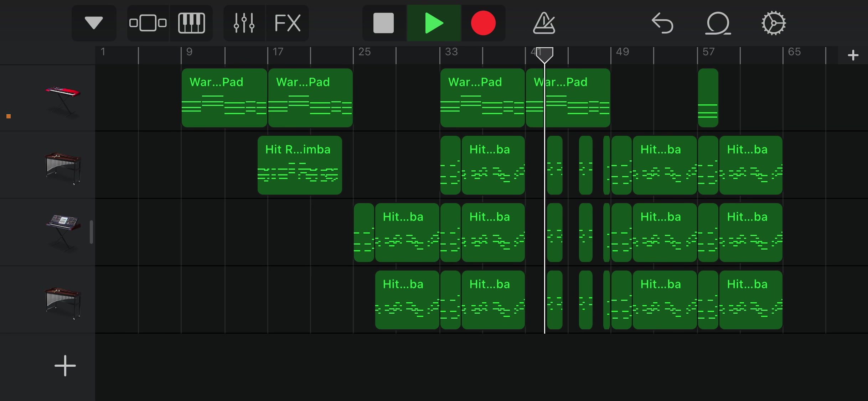Viewport: 868px width, 401px height.
Task: Start playback with the green play button
Action: pyautogui.click(x=434, y=23)
